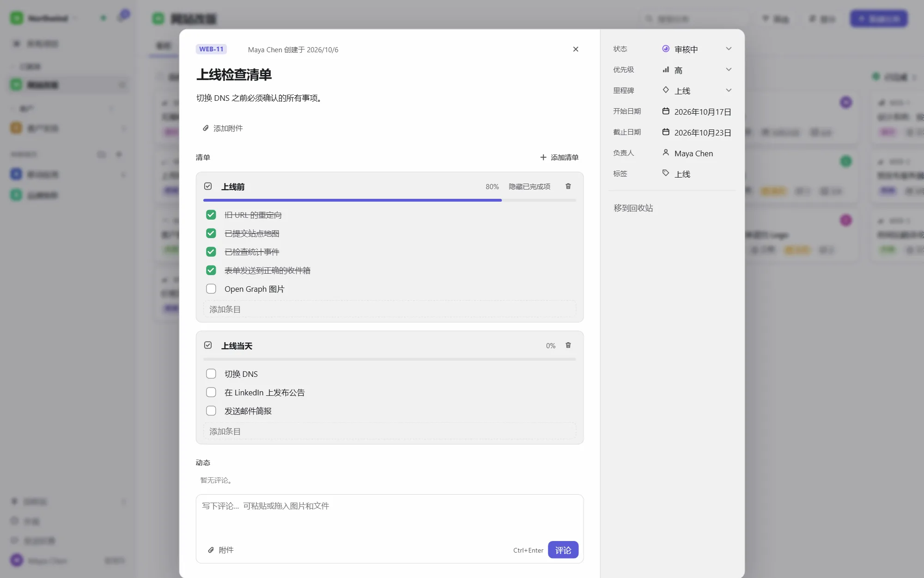This screenshot has height=578, width=924.
Task: Check the 在 LinkedIn 上发布公告 item
Action: coord(211,392)
